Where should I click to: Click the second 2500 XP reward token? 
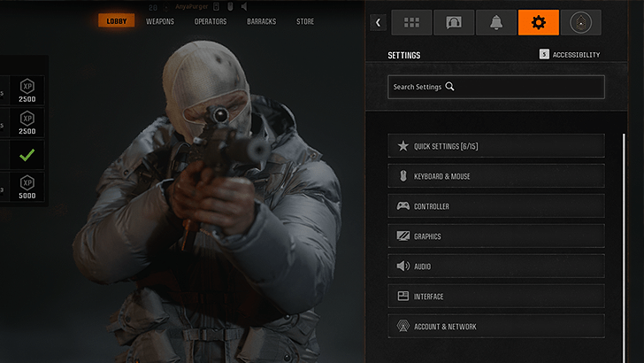[27, 122]
